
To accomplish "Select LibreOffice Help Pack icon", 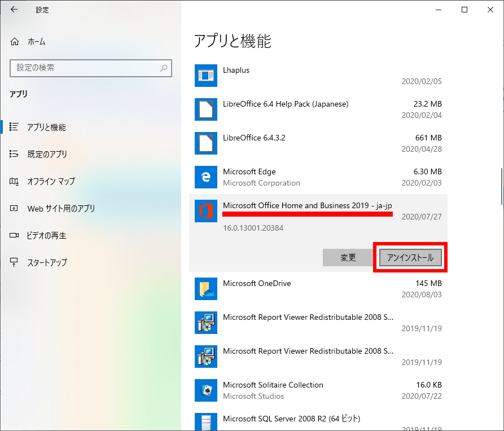I will click(x=205, y=109).
